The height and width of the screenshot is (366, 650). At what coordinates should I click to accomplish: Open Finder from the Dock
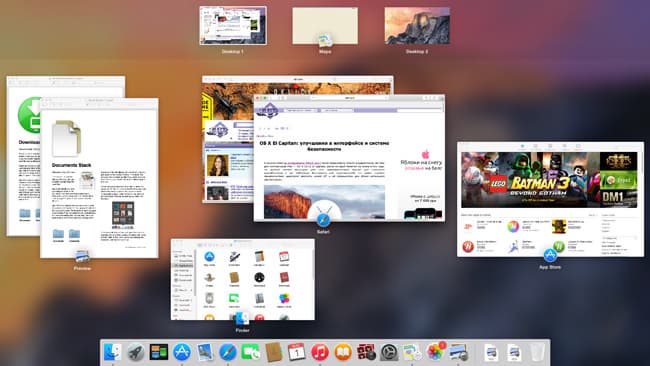(x=113, y=352)
